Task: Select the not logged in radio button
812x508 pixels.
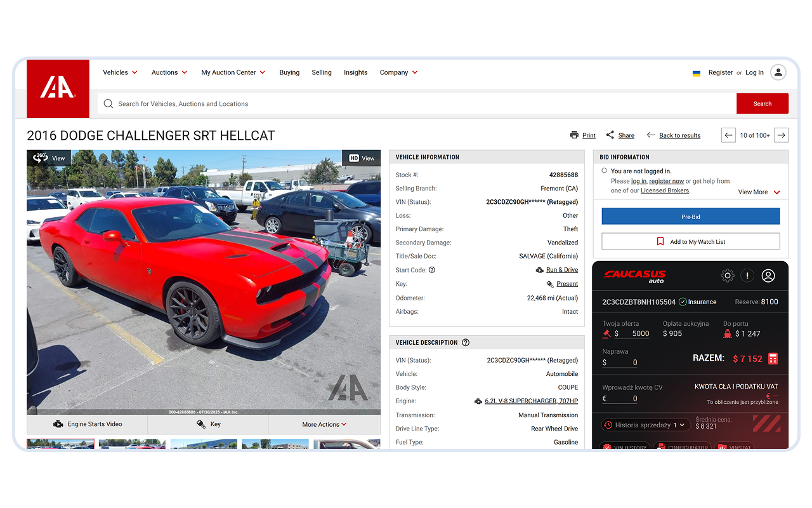Action: click(x=604, y=170)
